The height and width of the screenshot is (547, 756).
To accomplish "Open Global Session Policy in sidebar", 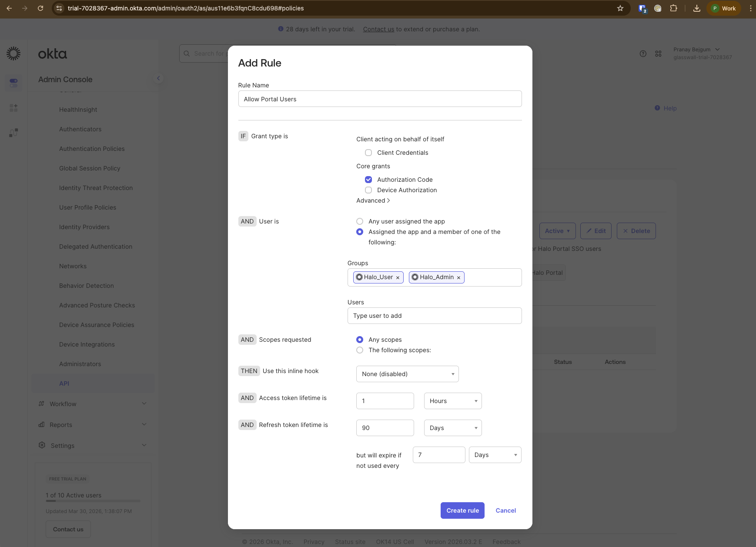I will [90, 168].
